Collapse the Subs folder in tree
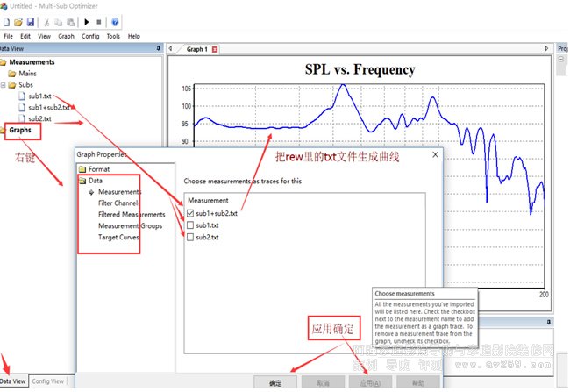570x392 pixels. coord(5,85)
